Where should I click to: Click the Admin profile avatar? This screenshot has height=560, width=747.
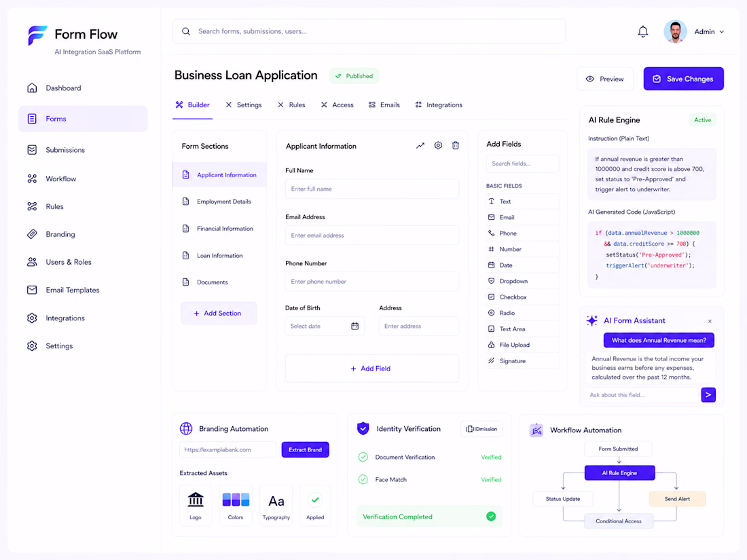(x=675, y=31)
